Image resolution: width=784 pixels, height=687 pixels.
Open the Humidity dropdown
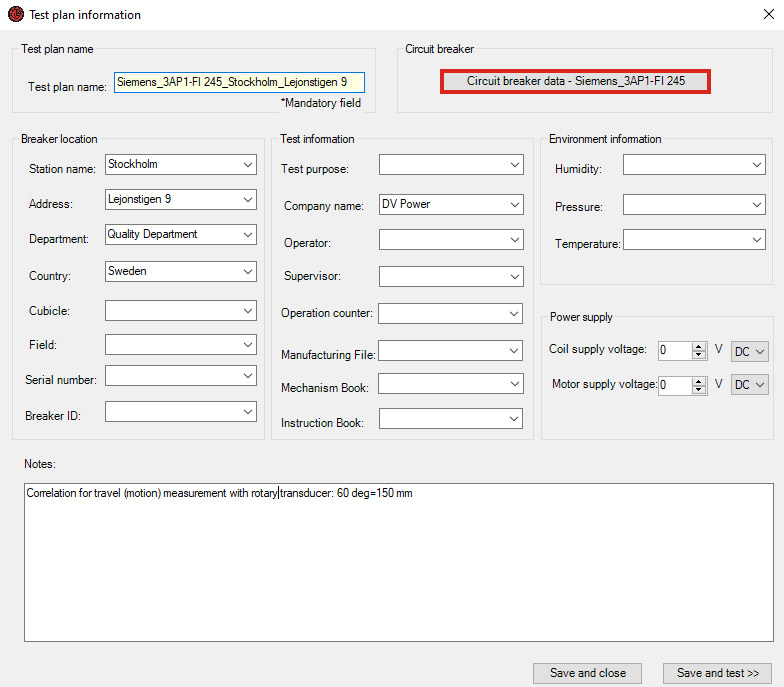click(694, 164)
